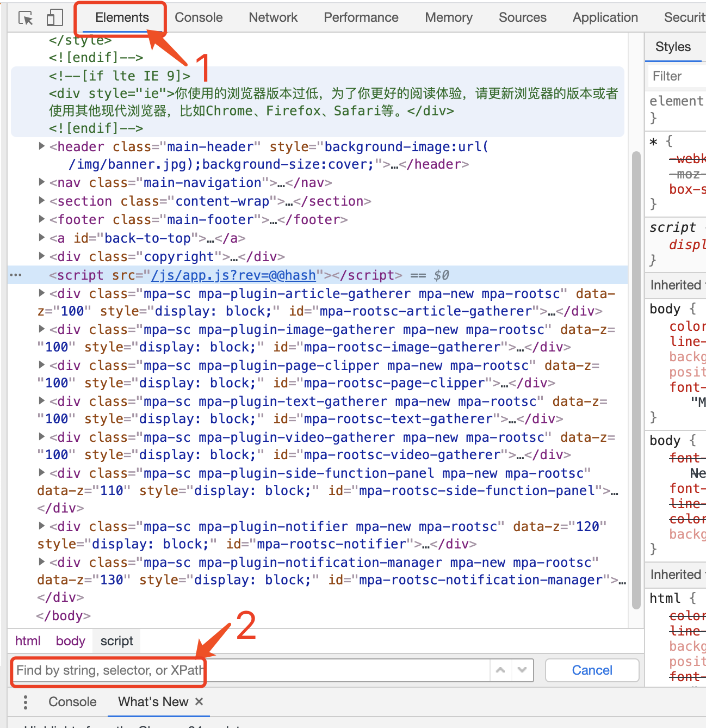Click the Cancel search button
Image resolution: width=706 pixels, height=728 pixels.
pyautogui.click(x=591, y=670)
